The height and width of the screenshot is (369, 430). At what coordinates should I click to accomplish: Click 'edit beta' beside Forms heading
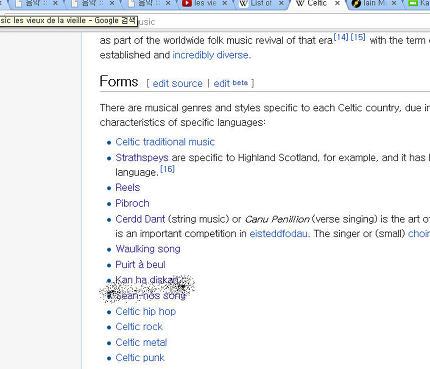[x=231, y=83]
